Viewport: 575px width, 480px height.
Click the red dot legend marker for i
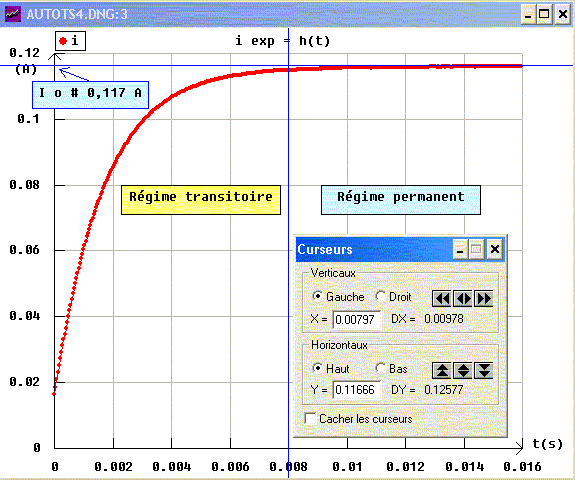coord(63,41)
